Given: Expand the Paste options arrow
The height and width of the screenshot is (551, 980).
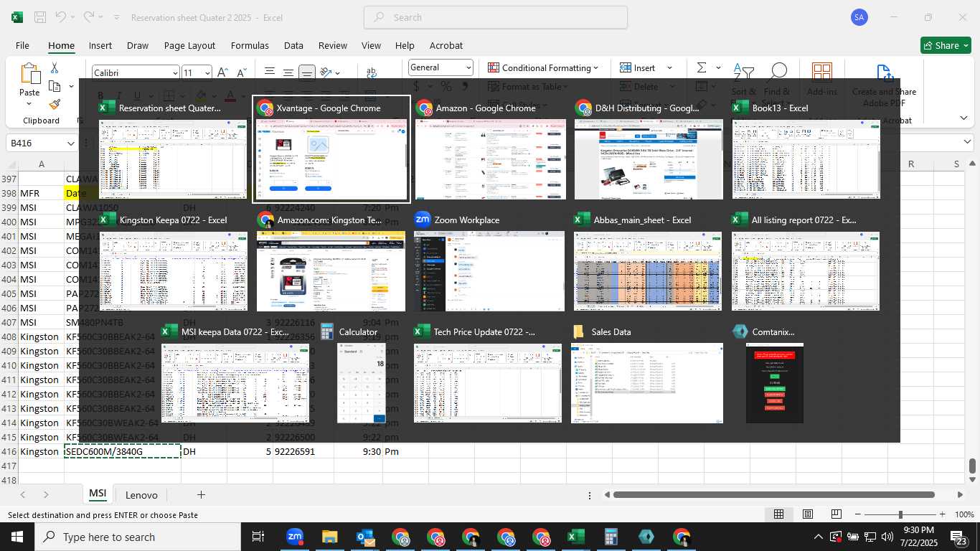Looking at the screenshot, I should point(29,105).
